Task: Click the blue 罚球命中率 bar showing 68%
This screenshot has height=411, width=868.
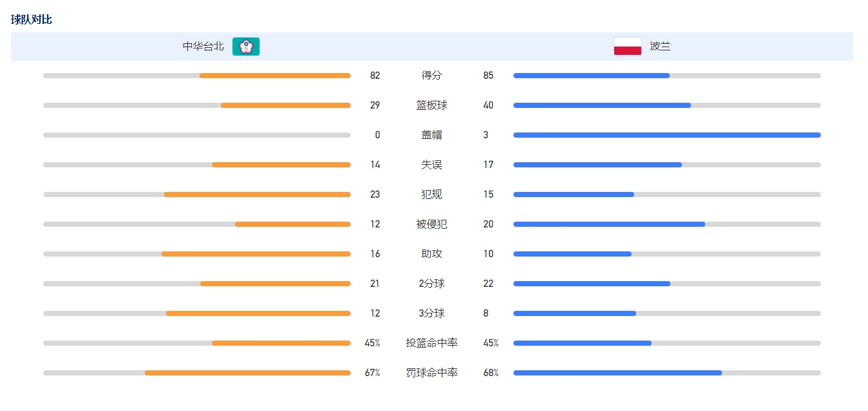Action: coord(617,373)
